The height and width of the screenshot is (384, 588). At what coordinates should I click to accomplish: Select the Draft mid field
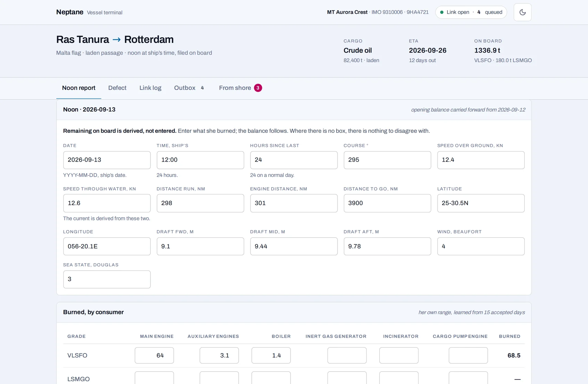point(294,246)
